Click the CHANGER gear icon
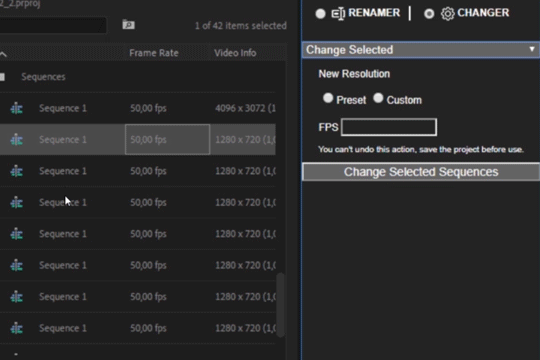 (447, 14)
